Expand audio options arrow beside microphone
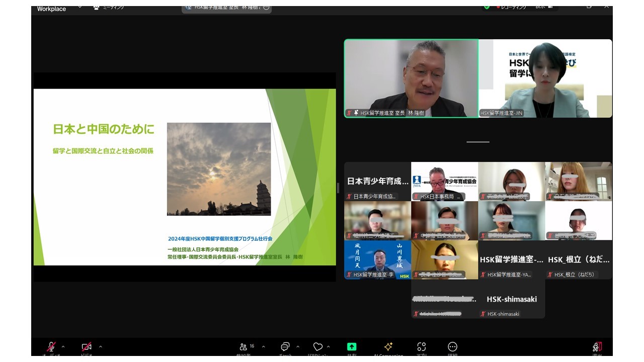The height and width of the screenshot is (362, 644). (x=63, y=347)
